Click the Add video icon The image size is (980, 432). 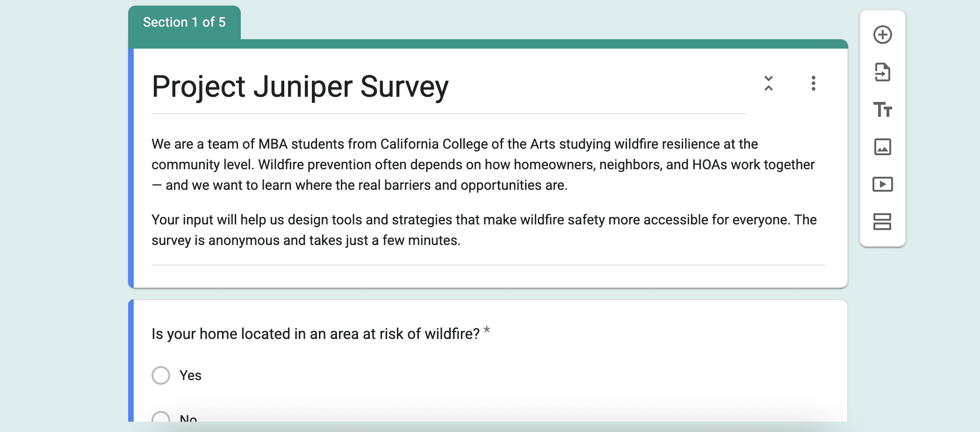point(882,184)
